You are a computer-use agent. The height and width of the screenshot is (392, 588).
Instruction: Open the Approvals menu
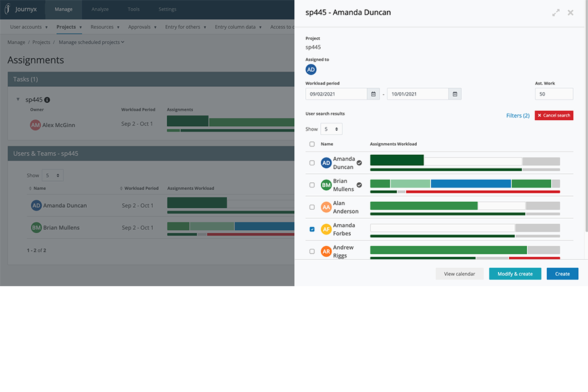(x=142, y=27)
